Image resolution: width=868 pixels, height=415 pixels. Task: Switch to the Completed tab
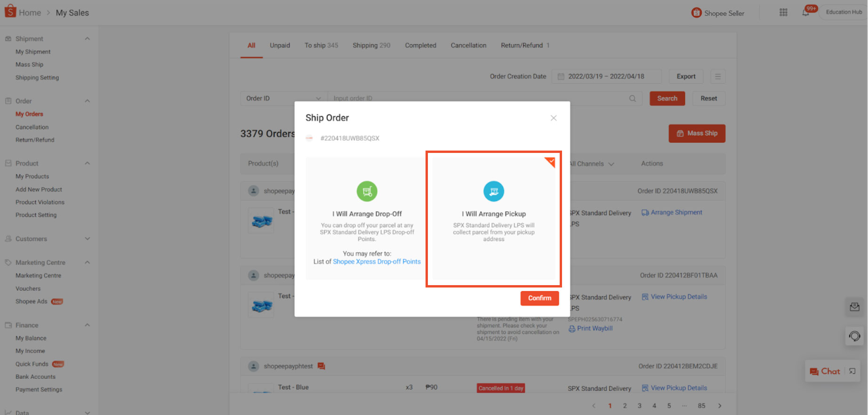click(420, 46)
